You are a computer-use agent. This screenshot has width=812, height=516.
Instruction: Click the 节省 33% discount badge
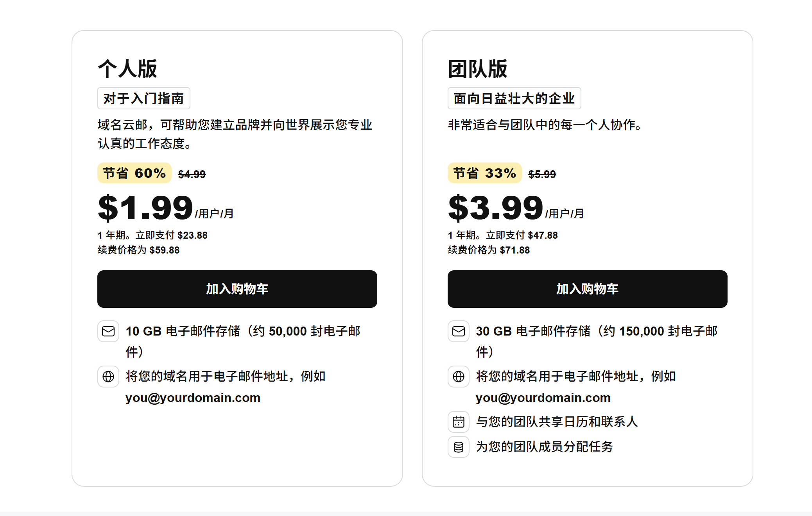485,173
